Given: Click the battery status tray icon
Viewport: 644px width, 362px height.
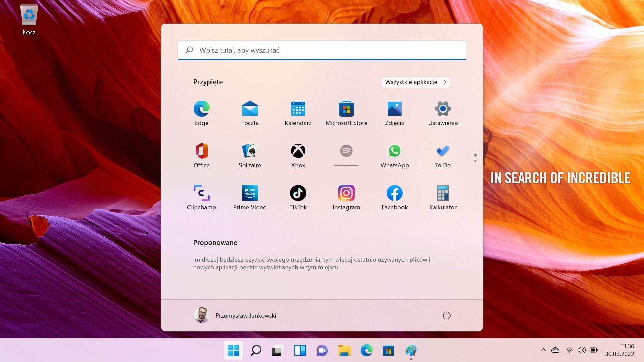Looking at the screenshot, I should point(594,350).
